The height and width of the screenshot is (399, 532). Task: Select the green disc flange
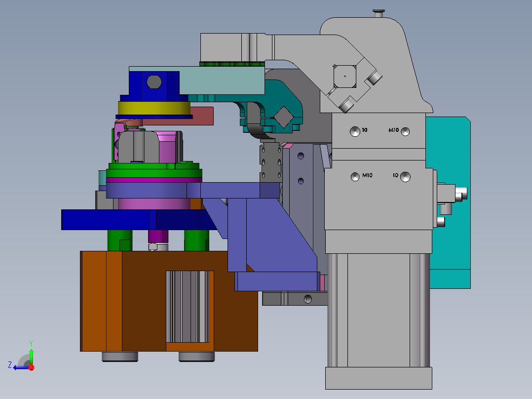[x=154, y=172]
